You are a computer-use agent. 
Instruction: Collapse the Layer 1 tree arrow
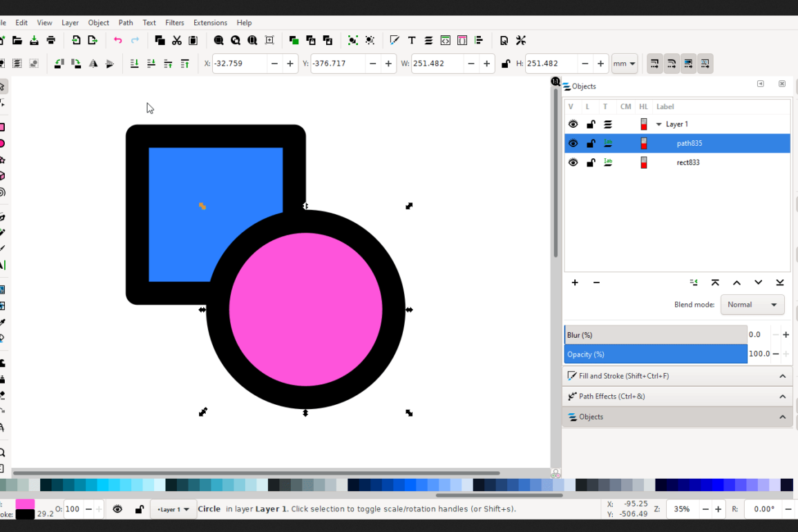[659, 124]
